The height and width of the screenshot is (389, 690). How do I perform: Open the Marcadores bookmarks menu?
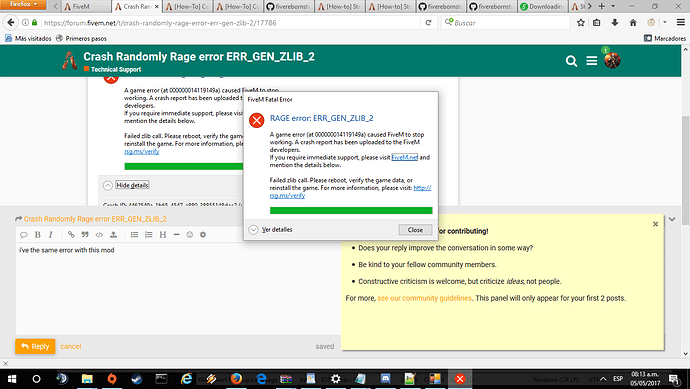point(664,38)
